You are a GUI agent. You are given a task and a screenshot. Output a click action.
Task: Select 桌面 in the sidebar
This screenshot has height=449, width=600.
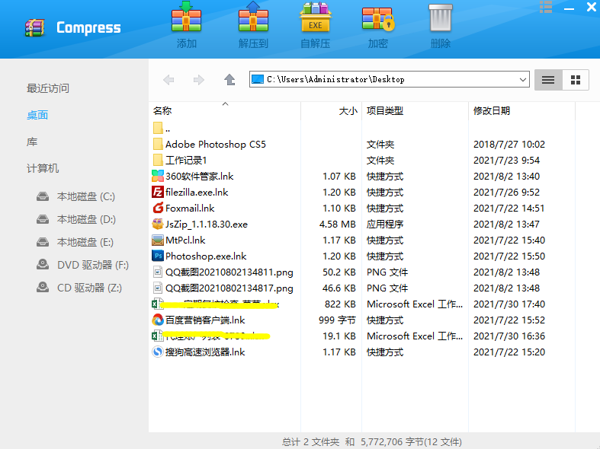point(37,115)
